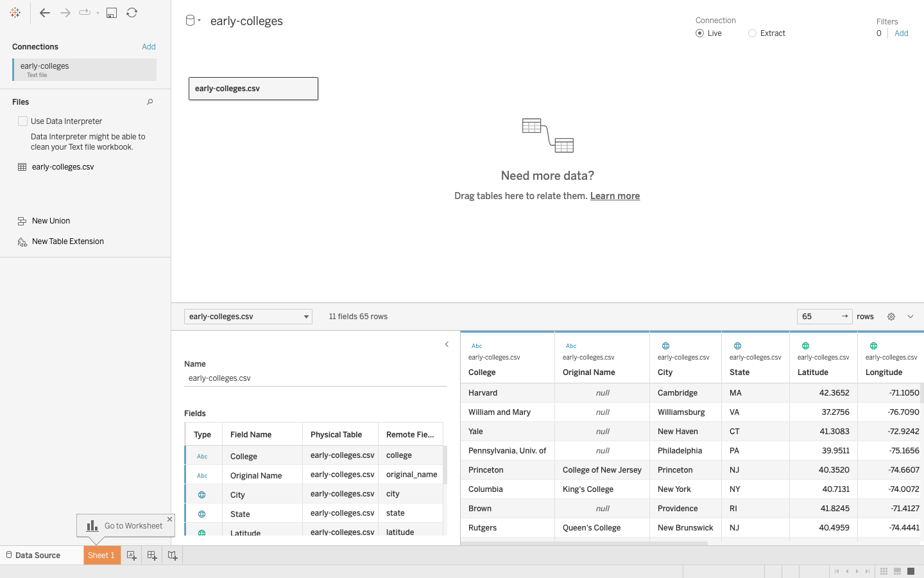Open the Sheet 1 tab
The width and height of the screenshot is (924, 578).
point(101,556)
